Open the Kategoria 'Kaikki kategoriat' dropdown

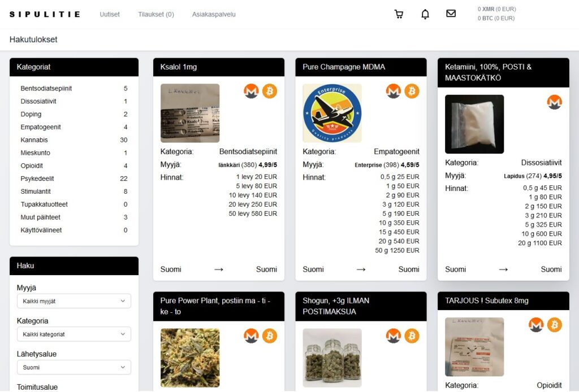coord(74,334)
